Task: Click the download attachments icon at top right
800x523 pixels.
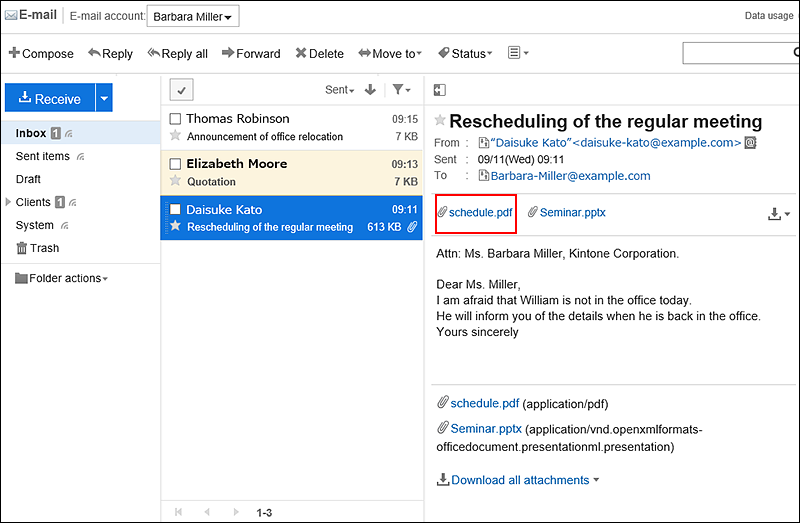Action: click(x=779, y=214)
